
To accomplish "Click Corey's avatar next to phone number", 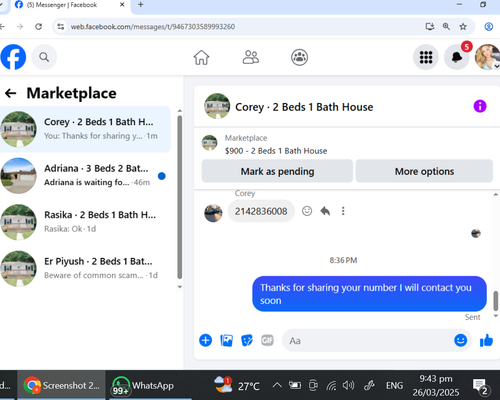I will point(213,213).
